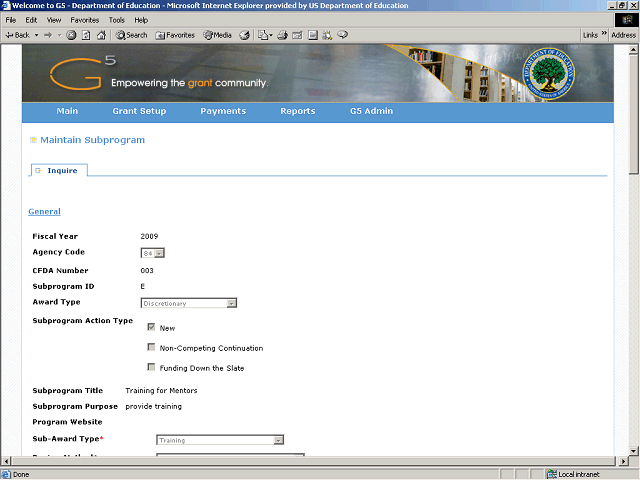Click the provide training purpose text

(153, 407)
